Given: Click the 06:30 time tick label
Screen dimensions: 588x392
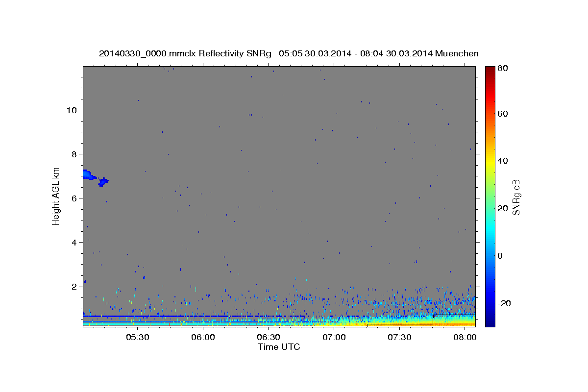Looking at the screenshot, I should pos(269,337).
